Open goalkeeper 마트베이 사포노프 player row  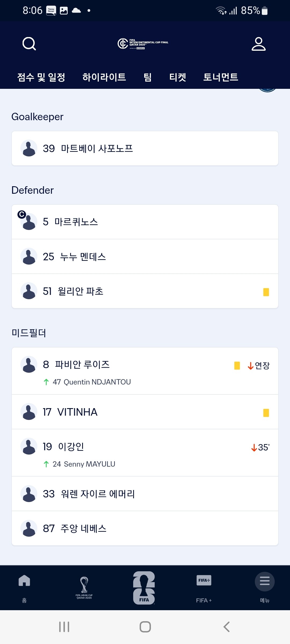coord(145,148)
